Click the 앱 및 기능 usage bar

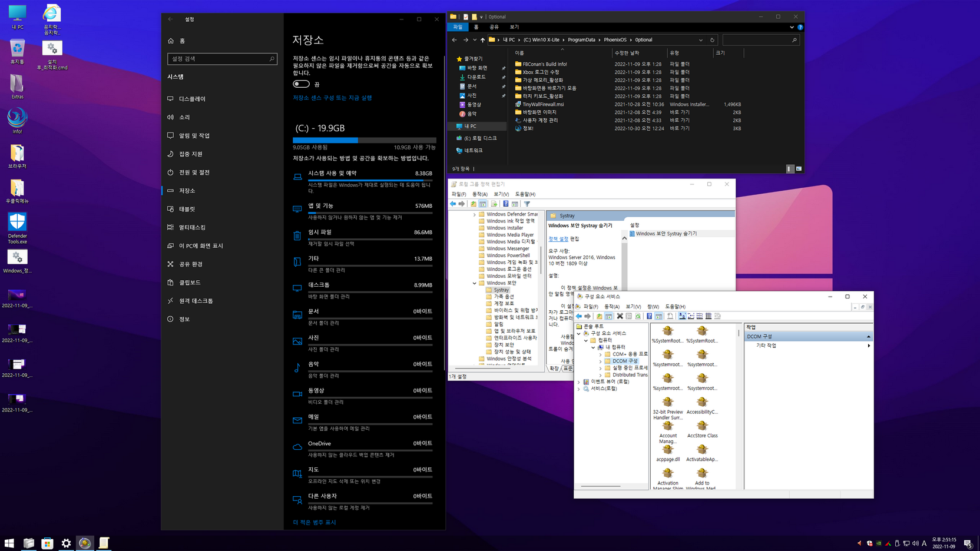point(370,213)
